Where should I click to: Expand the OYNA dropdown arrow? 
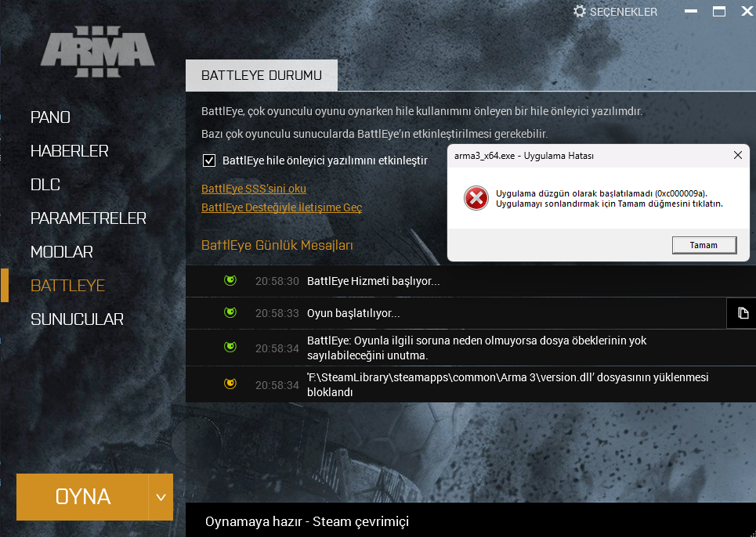pos(161,497)
